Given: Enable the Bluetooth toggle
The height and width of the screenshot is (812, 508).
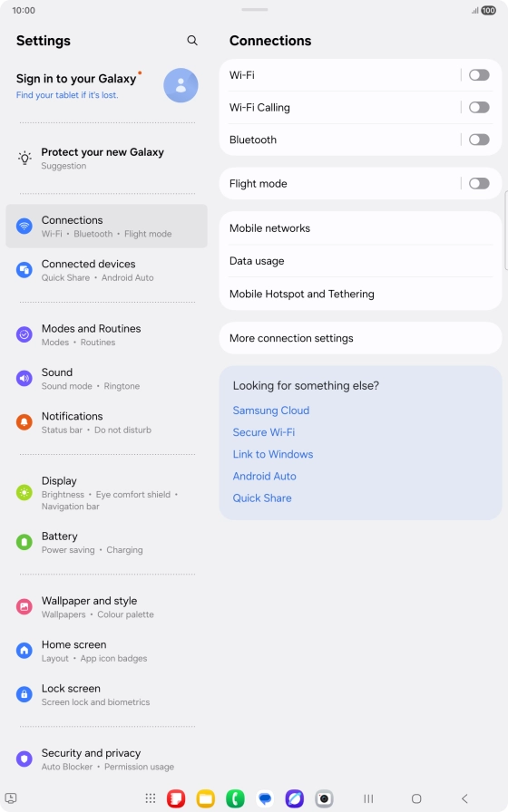Looking at the screenshot, I should point(479,140).
